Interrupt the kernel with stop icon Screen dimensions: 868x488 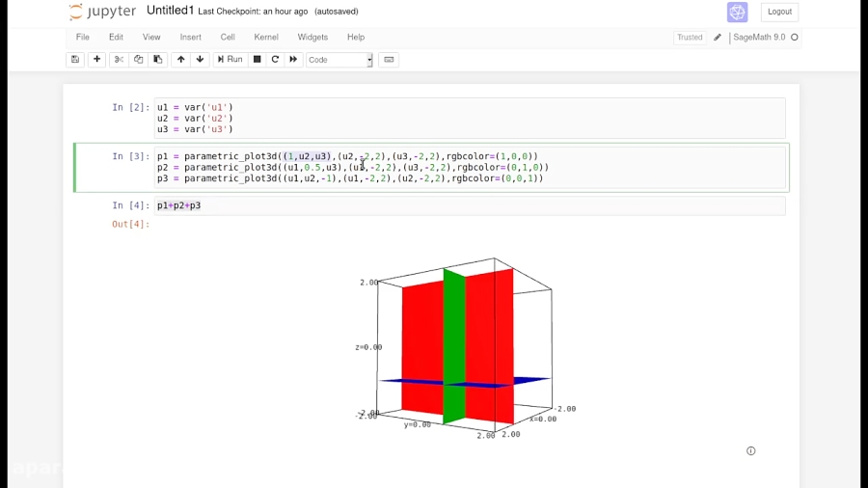pyautogui.click(x=257, y=60)
